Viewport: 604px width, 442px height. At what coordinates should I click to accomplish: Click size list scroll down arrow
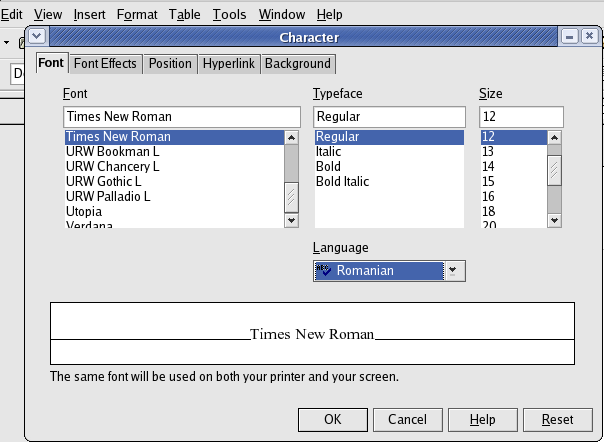[554, 220]
